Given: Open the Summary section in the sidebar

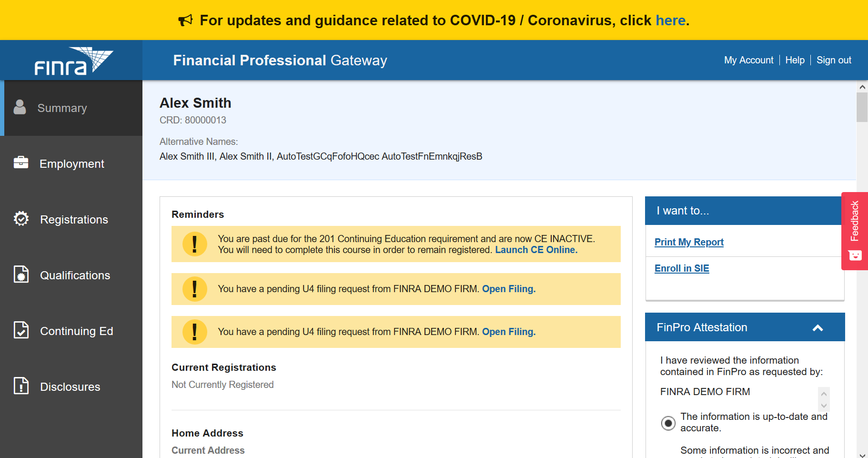Looking at the screenshot, I should [x=61, y=108].
